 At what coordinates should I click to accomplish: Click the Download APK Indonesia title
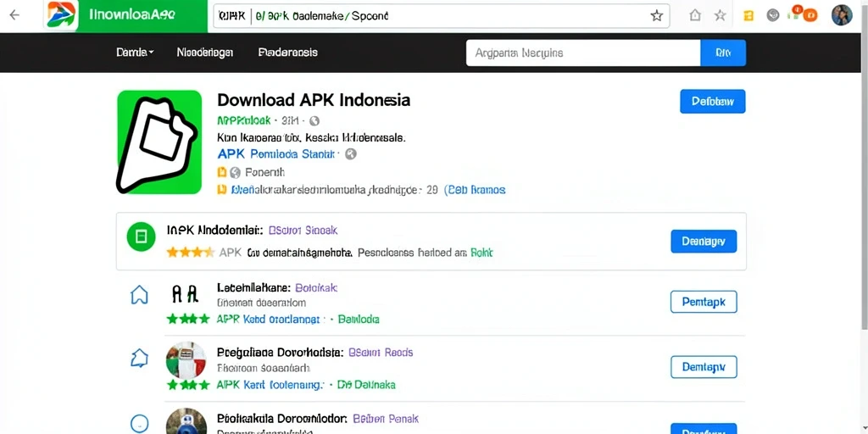pos(314,100)
